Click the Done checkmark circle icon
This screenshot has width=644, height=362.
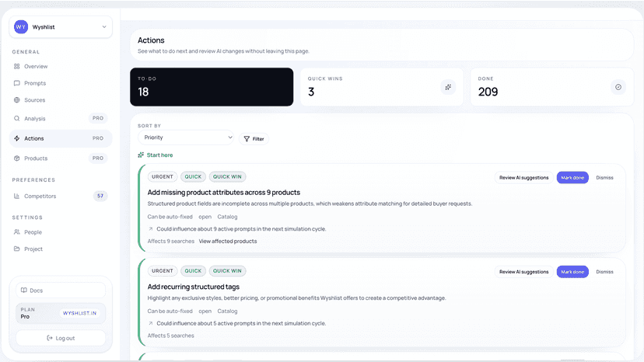pos(618,87)
